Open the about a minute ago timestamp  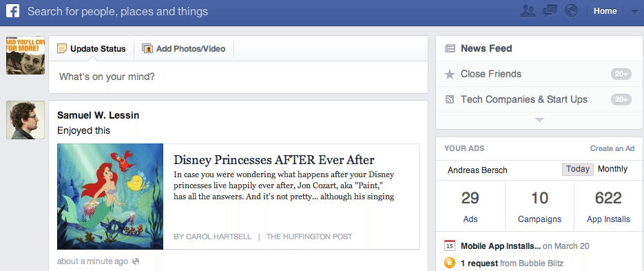(x=92, y=261)
